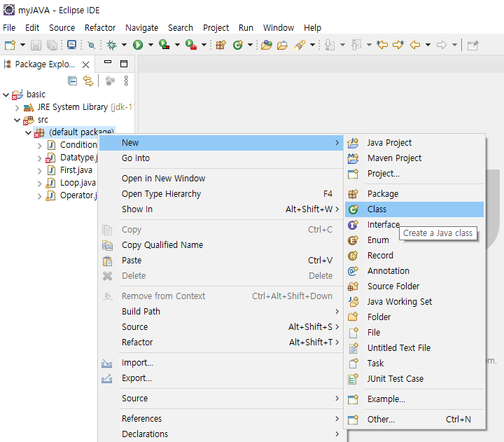
Task: Choose JUnit Test Case from submenu
Action: (414, 379)
